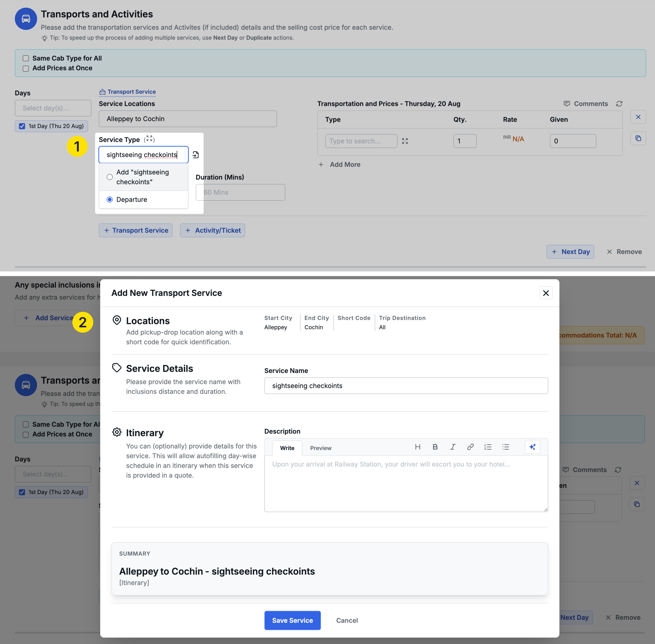Click the Qty. input field
The width and height of the screenshot is (655, 644).
point(465,141)
